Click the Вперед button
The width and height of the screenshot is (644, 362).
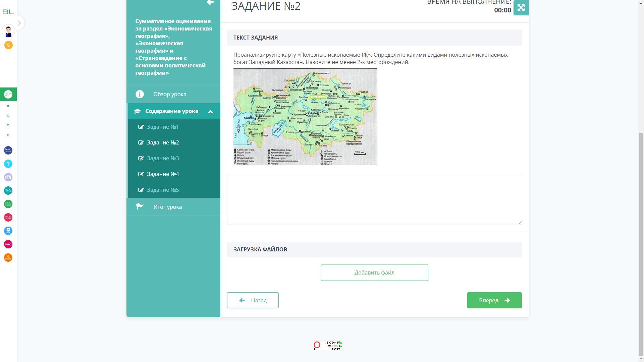pyautogui.click(x=494, y=301)
